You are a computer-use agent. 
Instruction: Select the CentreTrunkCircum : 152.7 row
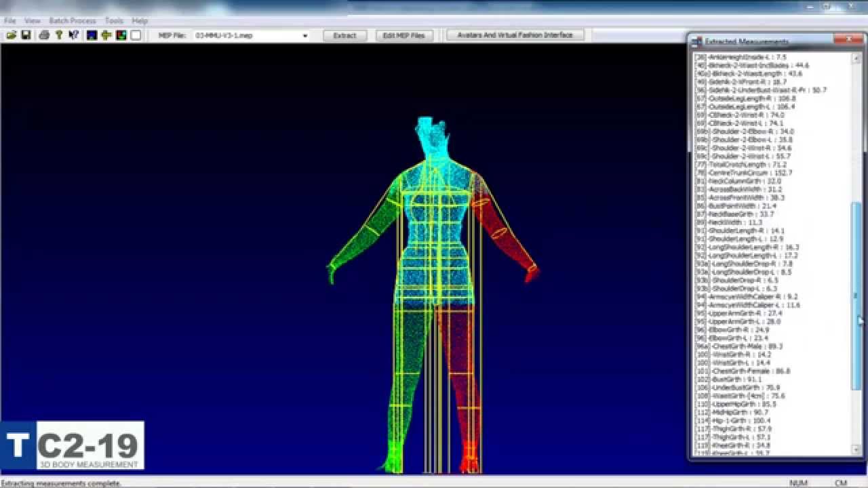[745, 173]
